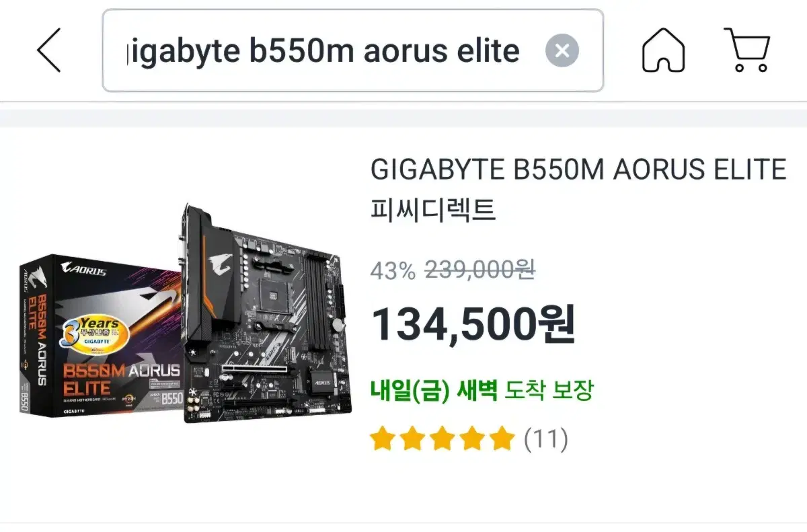Tap the 134,500원 sale price
807x532 pixels.
(x=473, y=324)
